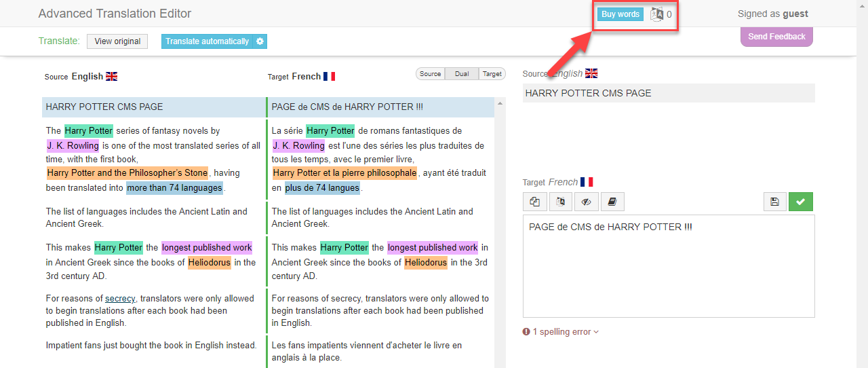
Task: Click the machine translate segment icon
Action: coord(561,202)
